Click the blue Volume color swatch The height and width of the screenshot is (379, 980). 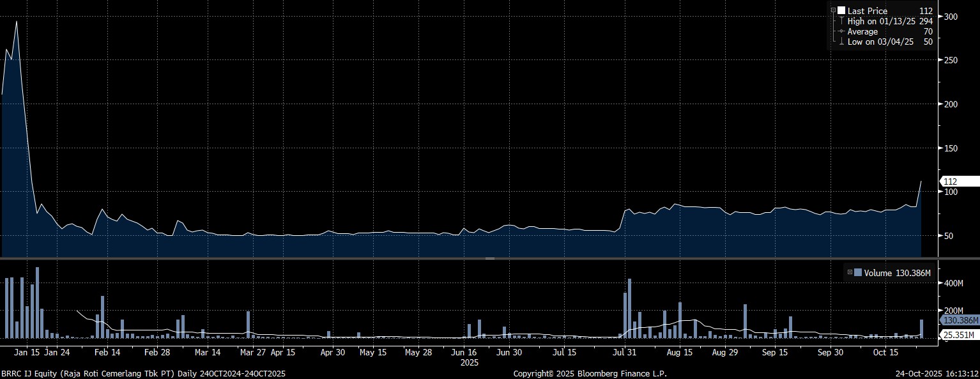[x=858, y=273]
